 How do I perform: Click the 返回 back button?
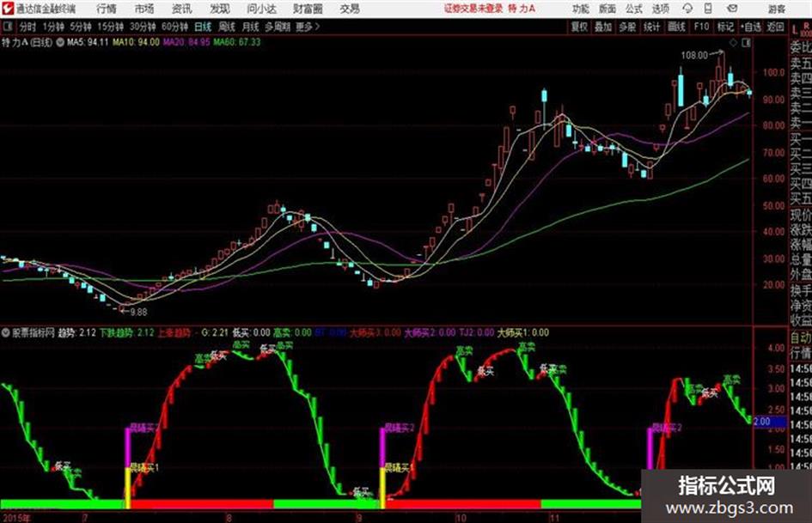[x=775, y=27]
